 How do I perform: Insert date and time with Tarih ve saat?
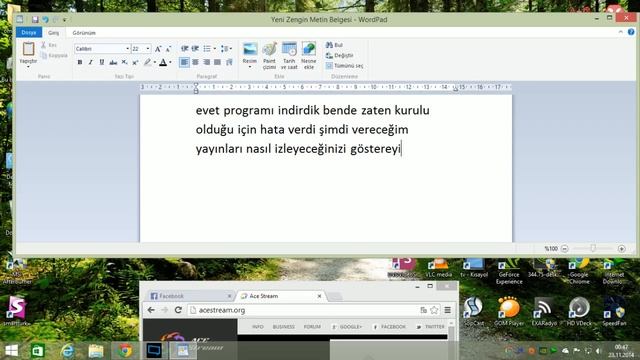(289, 56)
